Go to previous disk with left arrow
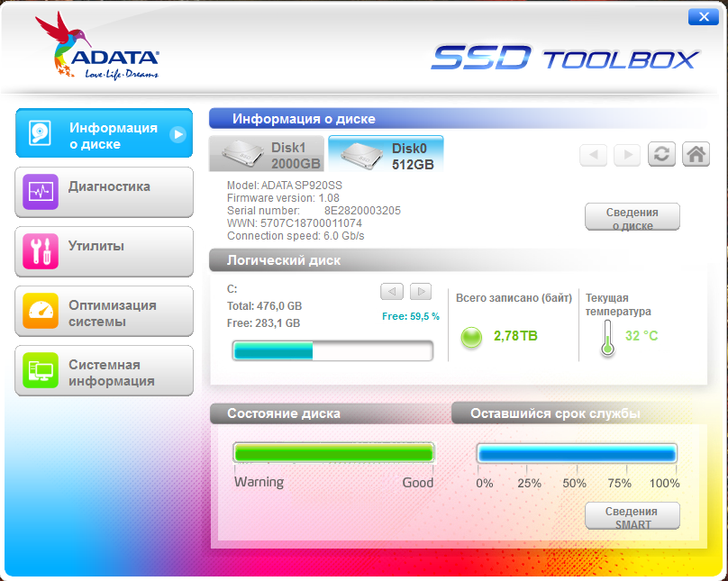728x581 pixels. click(x=594, y=155)
